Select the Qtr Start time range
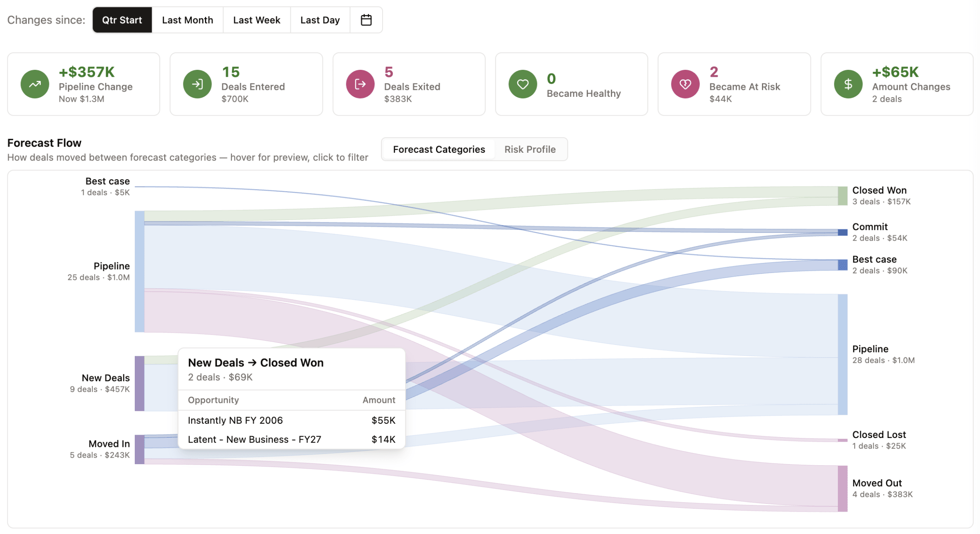 click(122, 20)
